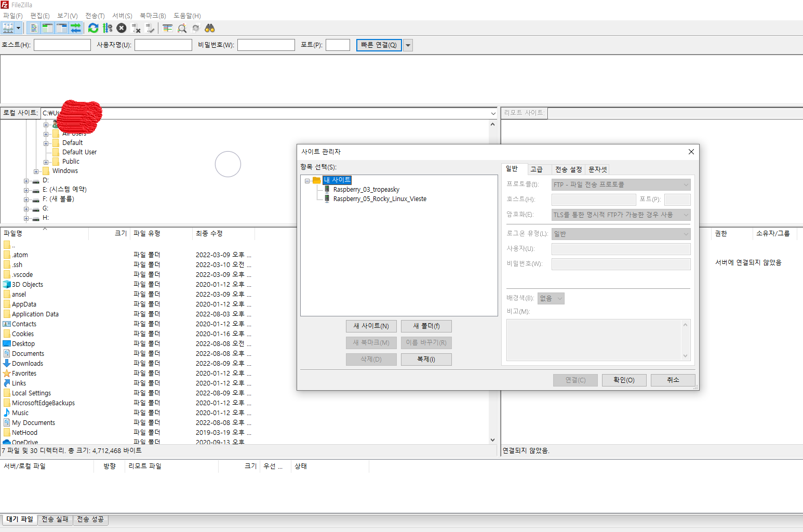Open the Site Manager toolbar icon
The image size is (803, 532).
point(8,28)
